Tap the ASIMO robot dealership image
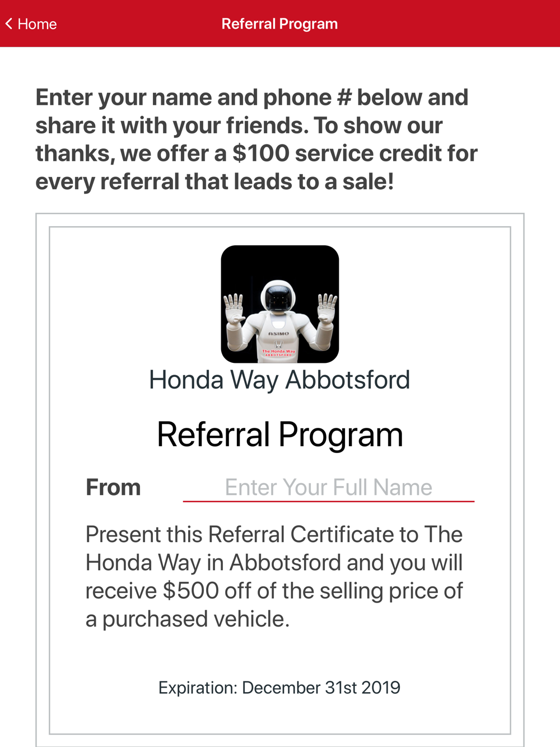Image resolution: width=560 pixels, height=747 pixels. point(280,304)
